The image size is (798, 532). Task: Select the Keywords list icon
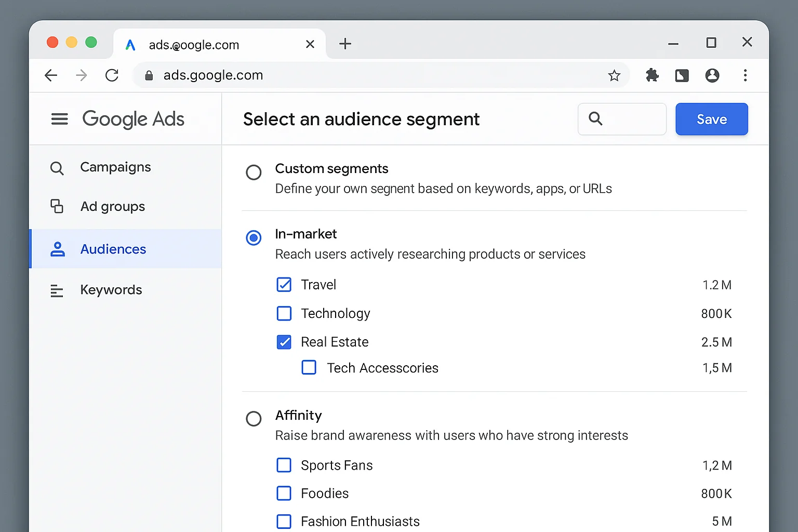click(57, 290)
